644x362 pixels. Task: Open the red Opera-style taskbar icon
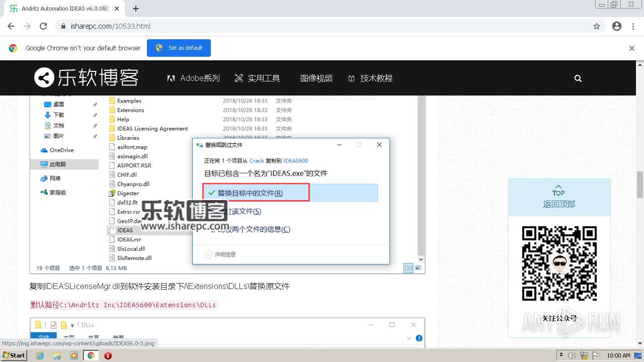coord(108,355)
